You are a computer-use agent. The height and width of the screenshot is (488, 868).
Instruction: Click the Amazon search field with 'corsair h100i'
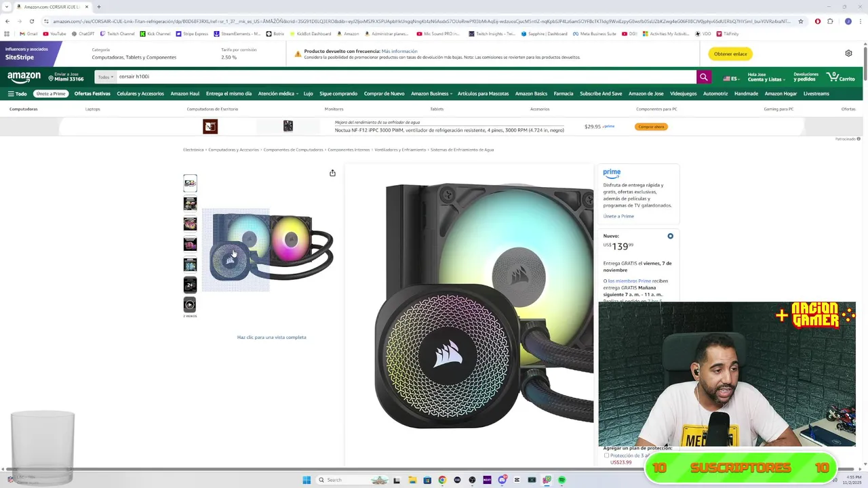pyautogui.click(x=406, y=77)
